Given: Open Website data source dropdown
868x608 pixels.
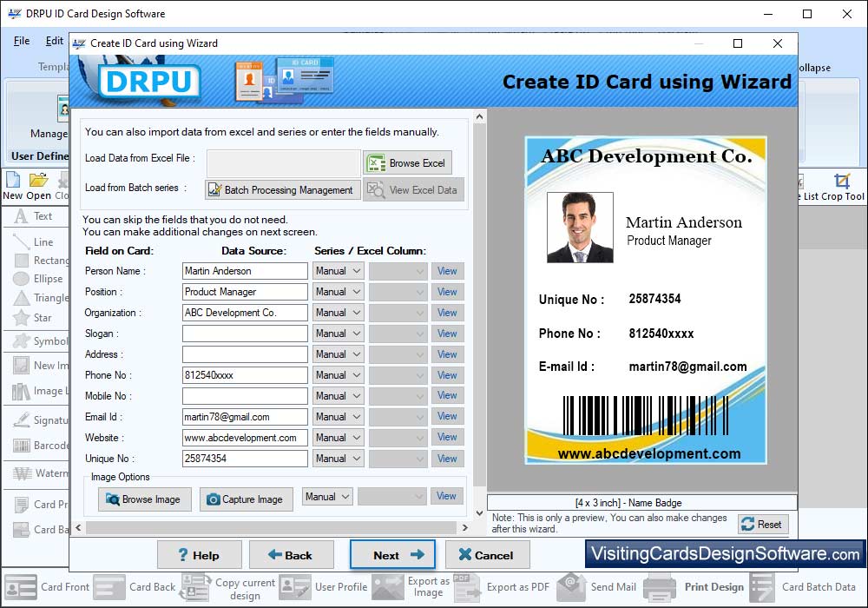Looking at the screenshot, I should tap(339, 438).
